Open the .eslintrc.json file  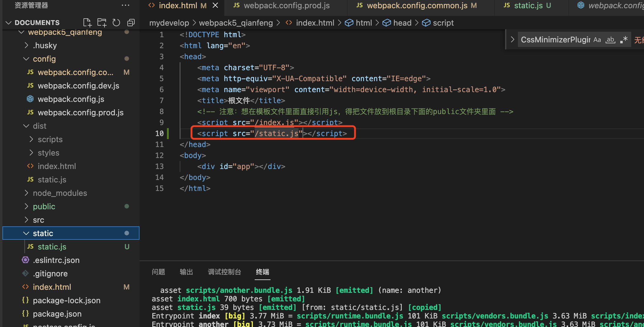56,260
